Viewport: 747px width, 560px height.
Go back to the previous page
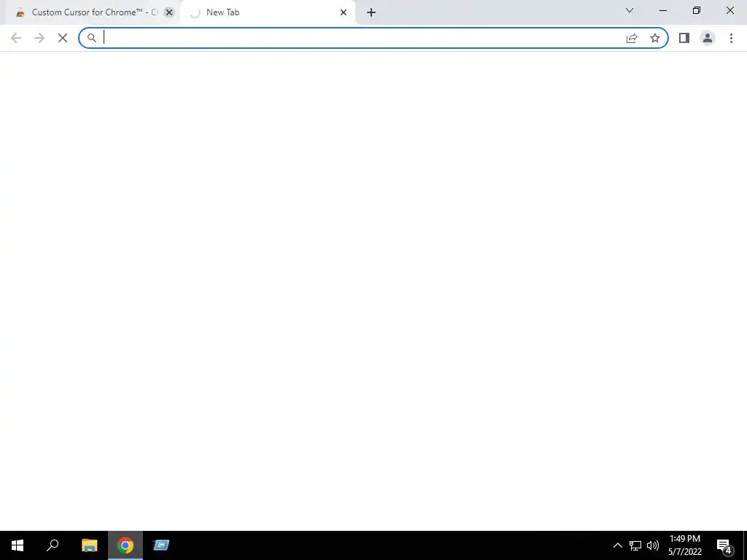tap(16, 38)
